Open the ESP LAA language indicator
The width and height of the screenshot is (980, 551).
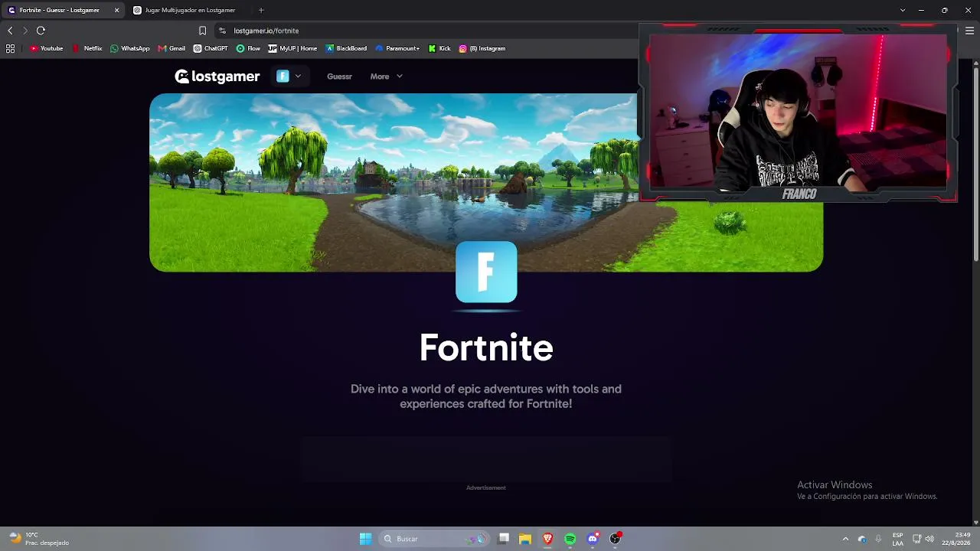(897, 539)
